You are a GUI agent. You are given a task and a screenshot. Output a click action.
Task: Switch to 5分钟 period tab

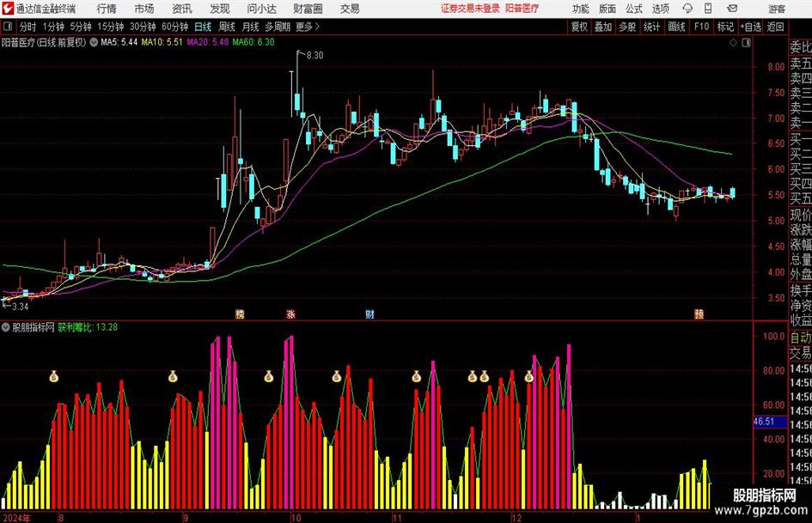[81, 27]
